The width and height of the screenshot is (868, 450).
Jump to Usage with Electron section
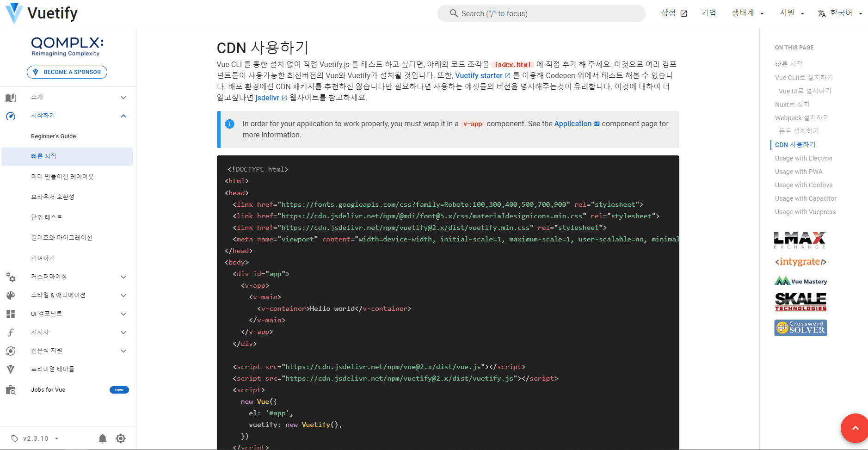tap(804, 158)
